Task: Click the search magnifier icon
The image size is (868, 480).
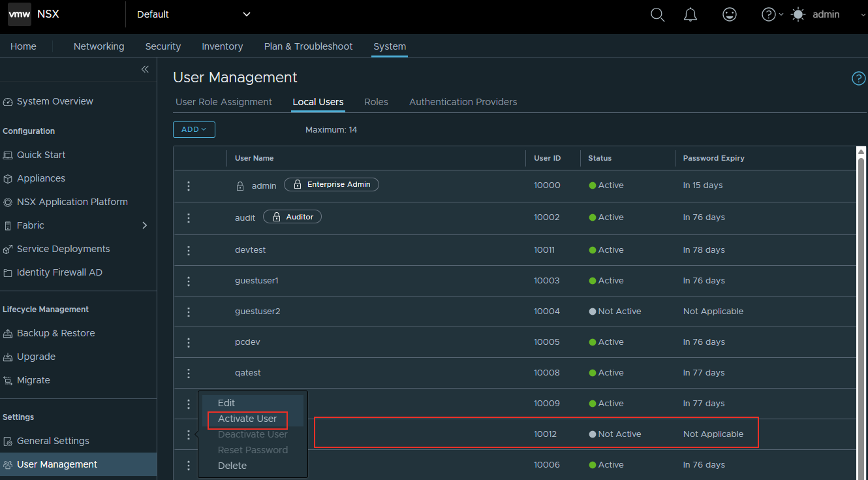Action: [x=657, y=14]
